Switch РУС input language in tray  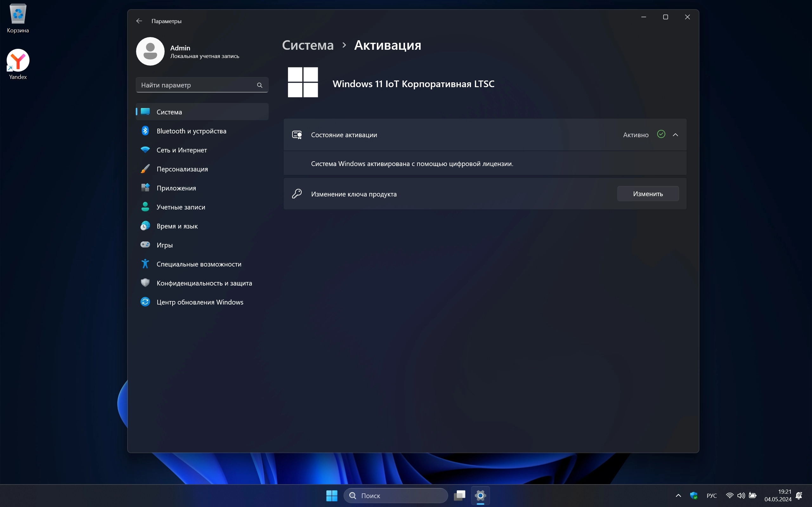(711, 496)
